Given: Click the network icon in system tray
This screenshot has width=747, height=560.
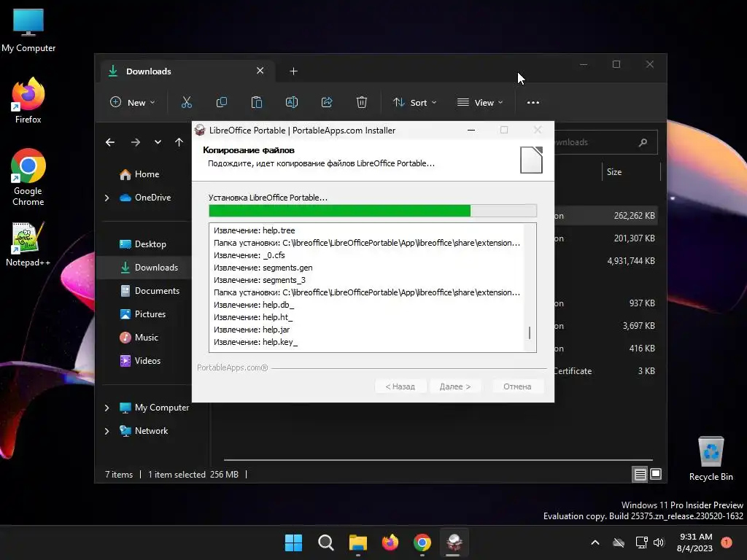Looking at the screenshot, I should (x=641, y=542).
